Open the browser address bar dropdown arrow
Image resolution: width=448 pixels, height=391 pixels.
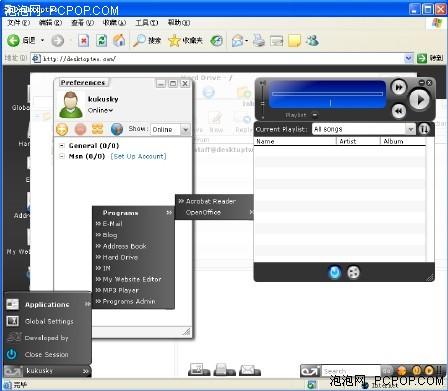coord(409,58)
